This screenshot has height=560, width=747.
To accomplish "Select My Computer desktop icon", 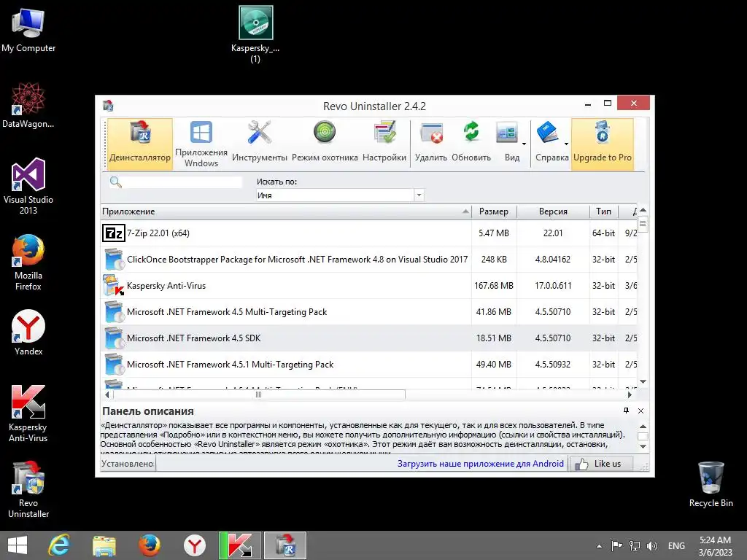I will pyautogui.click(x=28, y=30).
